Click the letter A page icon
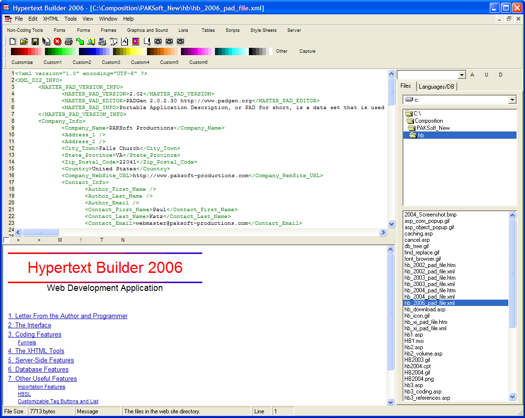This screenshot has height=418, width=525. pyautogui.click(x=125, y=41)
